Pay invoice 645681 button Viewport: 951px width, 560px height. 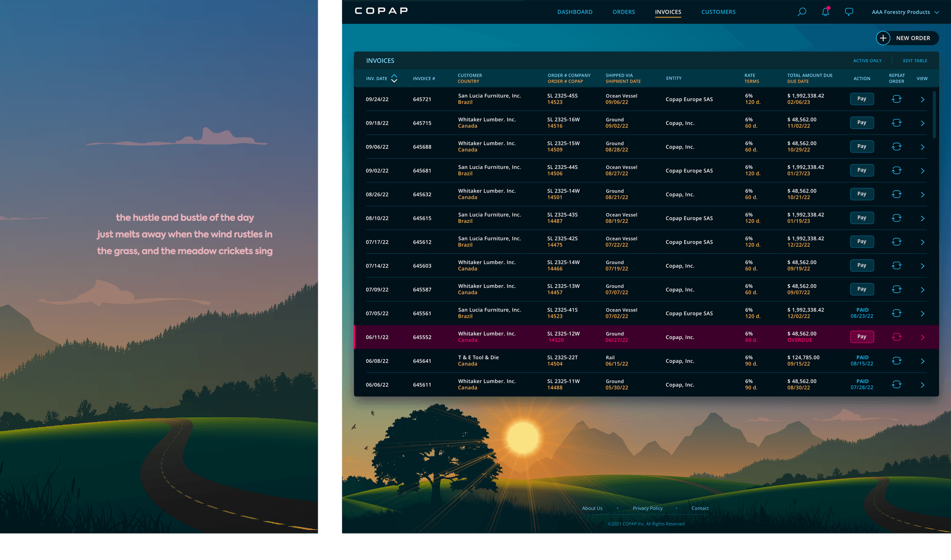click(862, 170)
